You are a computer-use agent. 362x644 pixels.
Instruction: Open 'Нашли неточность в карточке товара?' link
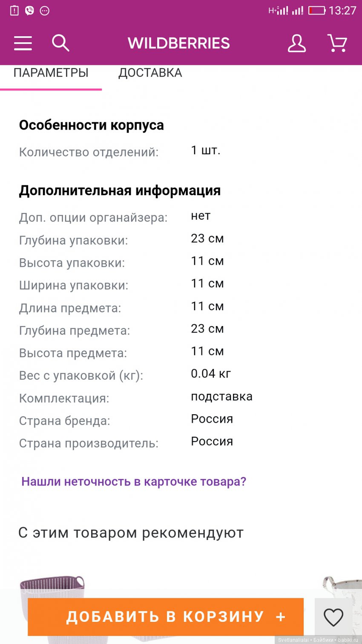(x=134, y=482)
